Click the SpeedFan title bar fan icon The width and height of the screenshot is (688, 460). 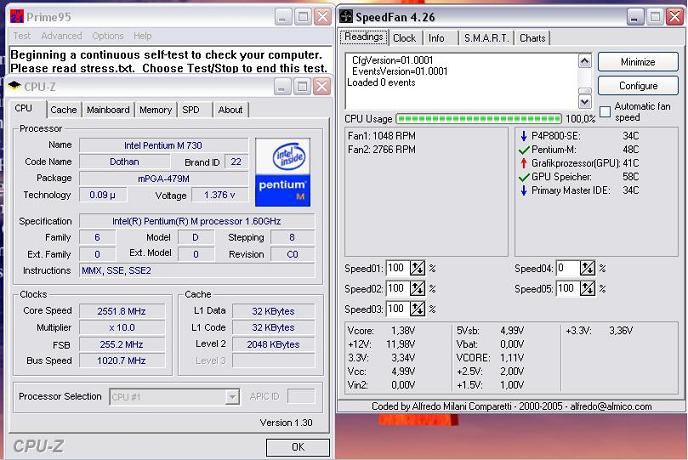tap(346, 17)
